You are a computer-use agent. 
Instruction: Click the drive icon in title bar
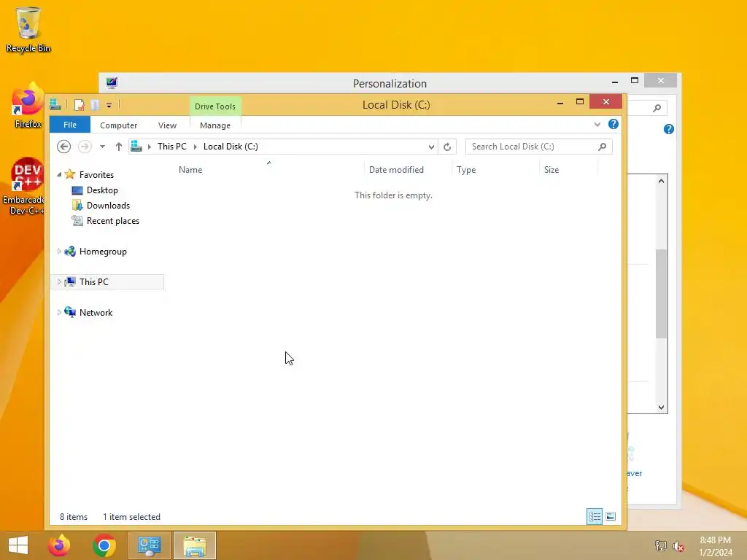55,104
